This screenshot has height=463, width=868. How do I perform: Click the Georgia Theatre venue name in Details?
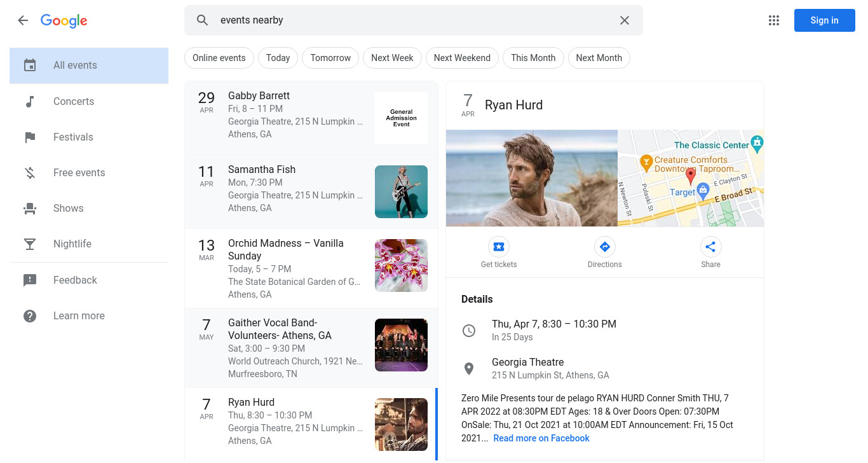(527, 362)
